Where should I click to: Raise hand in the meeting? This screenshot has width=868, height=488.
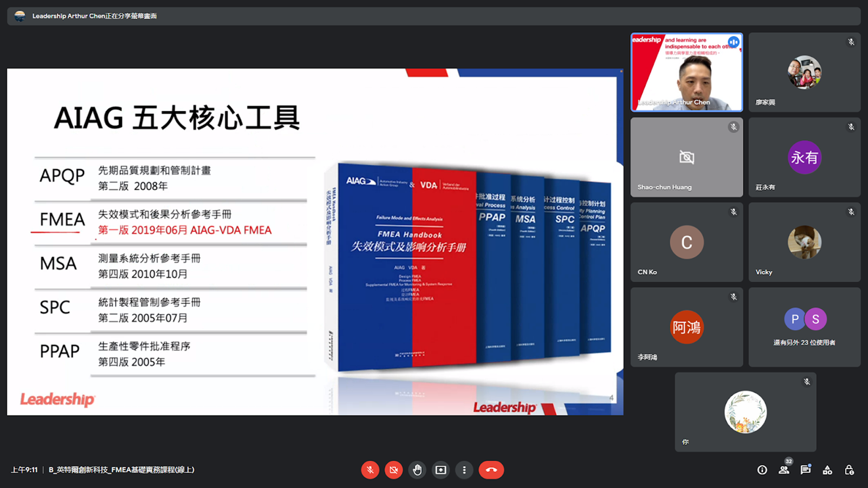(x=417, y=470)
